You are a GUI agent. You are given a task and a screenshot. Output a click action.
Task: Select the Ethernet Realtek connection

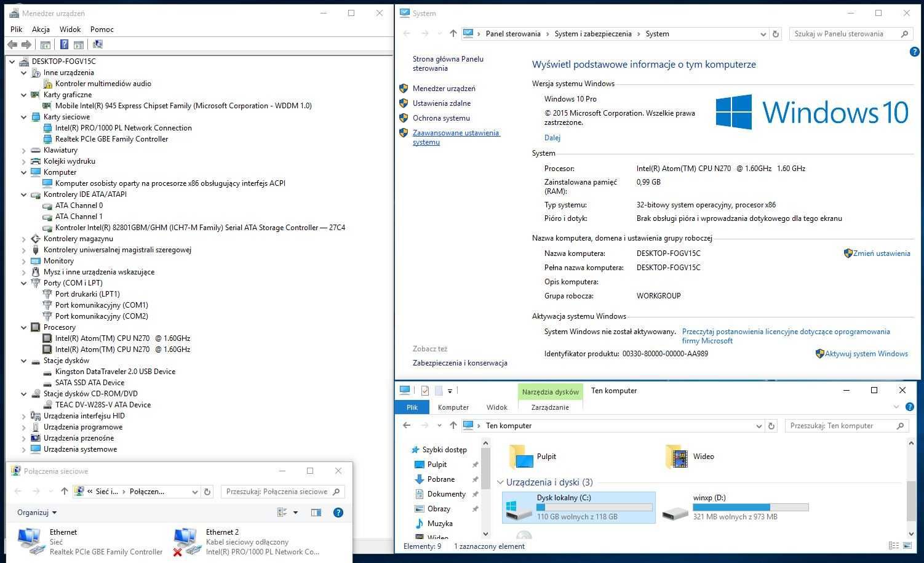pos(90,542)
